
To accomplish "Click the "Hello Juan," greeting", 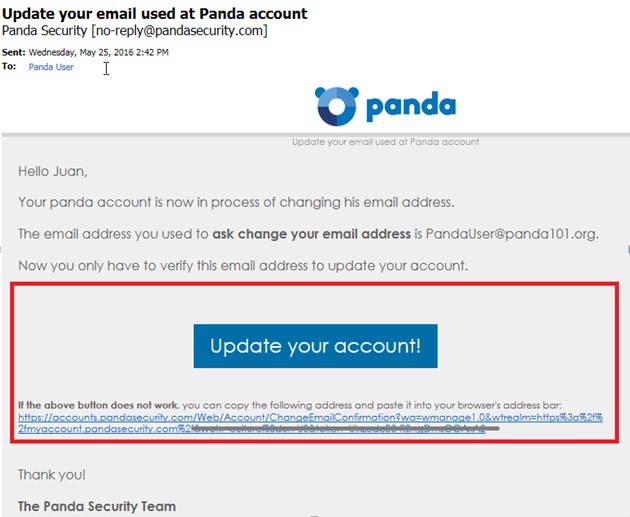I will point(53,172).
